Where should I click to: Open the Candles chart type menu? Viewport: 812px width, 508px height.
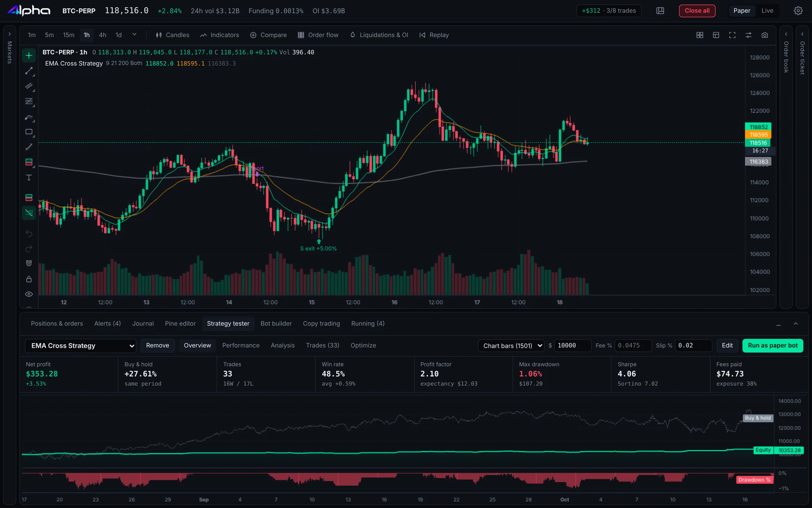[x=172, y=35]
